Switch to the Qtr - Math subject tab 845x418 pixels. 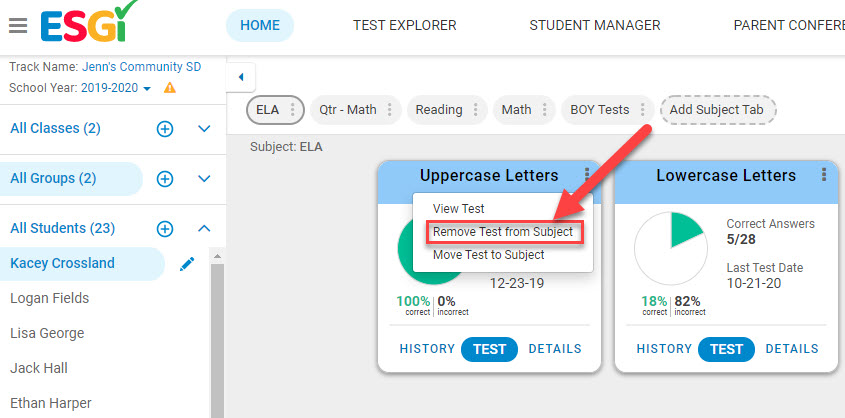[x=348, y=110]
